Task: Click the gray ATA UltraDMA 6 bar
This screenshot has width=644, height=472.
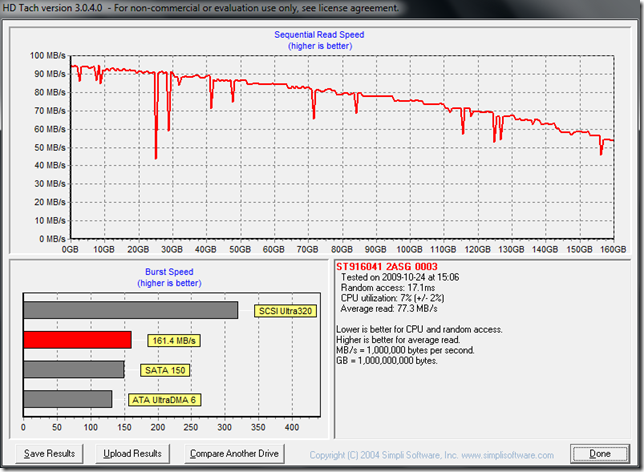Action: (x=67, y=399)
